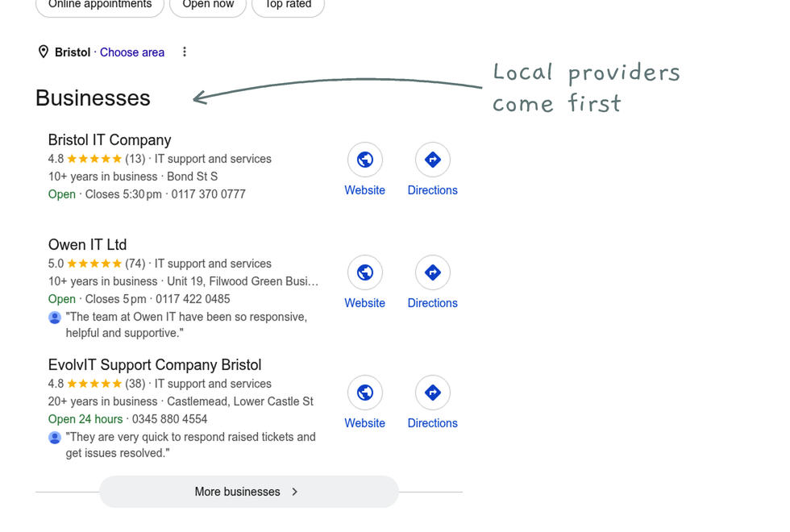Open the Bristol IT Company listing title

pos(110,139)
